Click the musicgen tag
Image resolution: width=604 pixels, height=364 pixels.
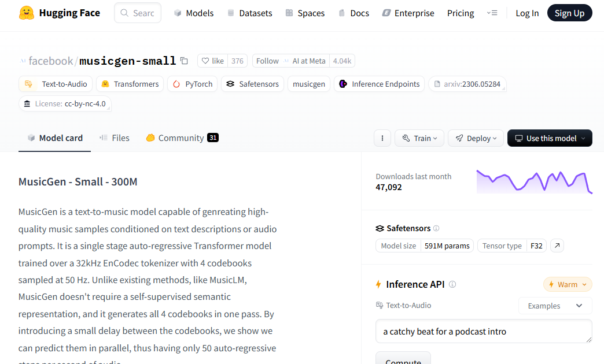309,84
